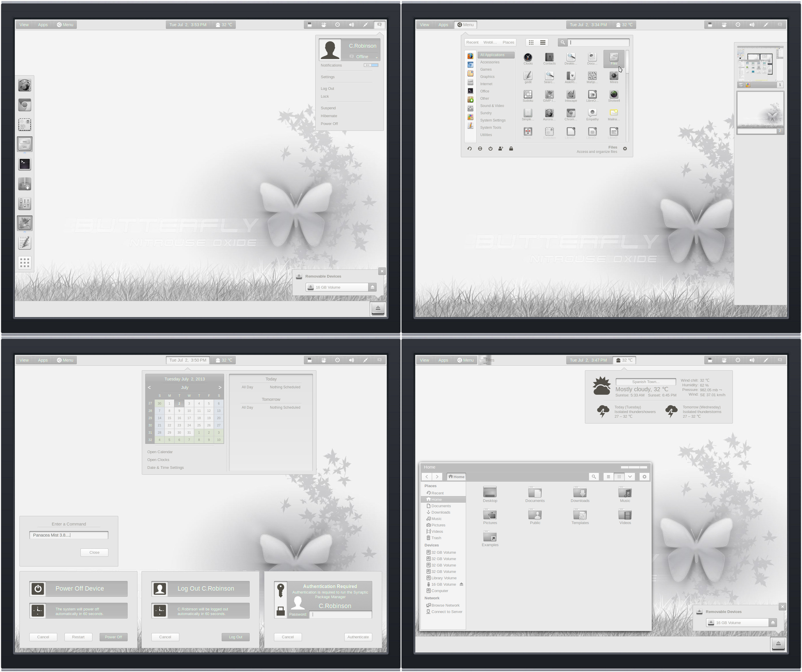Choose the Graphics category

tap(487, 77)
